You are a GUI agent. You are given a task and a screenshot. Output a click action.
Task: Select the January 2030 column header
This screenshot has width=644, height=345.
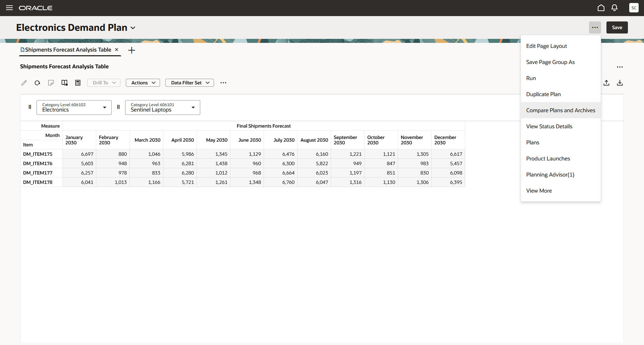(x=79, y=140)
